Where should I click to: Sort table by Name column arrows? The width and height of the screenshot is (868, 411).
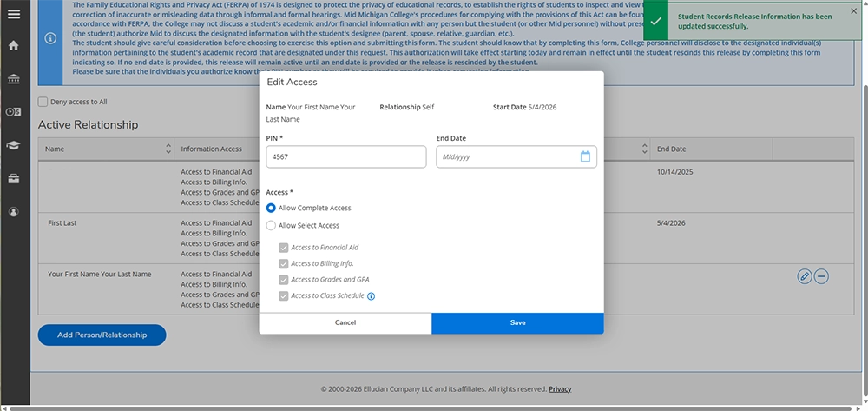point(168,149)
